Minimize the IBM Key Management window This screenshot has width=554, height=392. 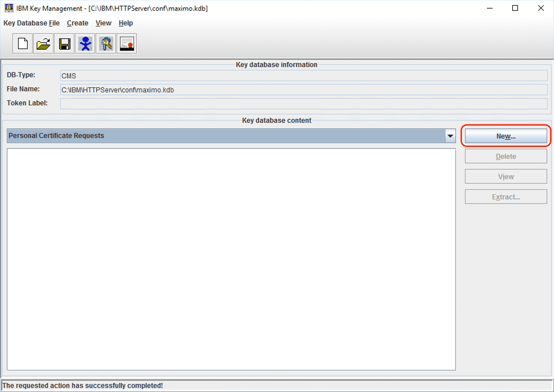[490, 8]
